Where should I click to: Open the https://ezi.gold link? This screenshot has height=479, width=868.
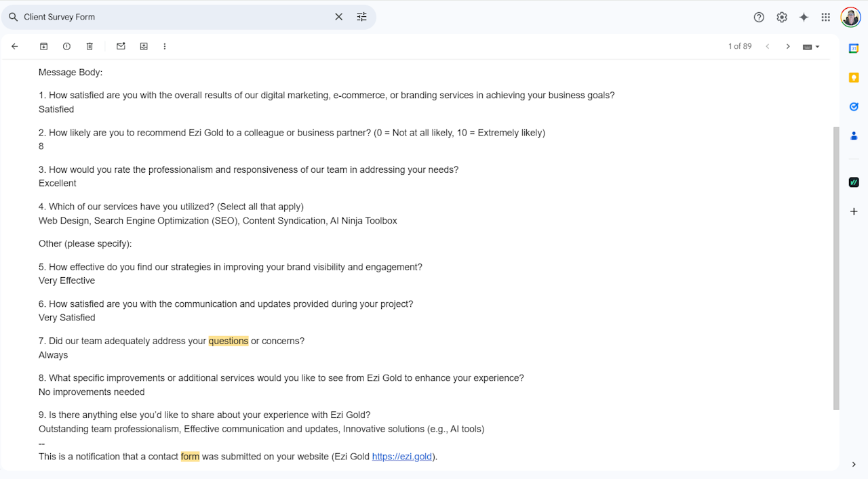click(402, 457)
